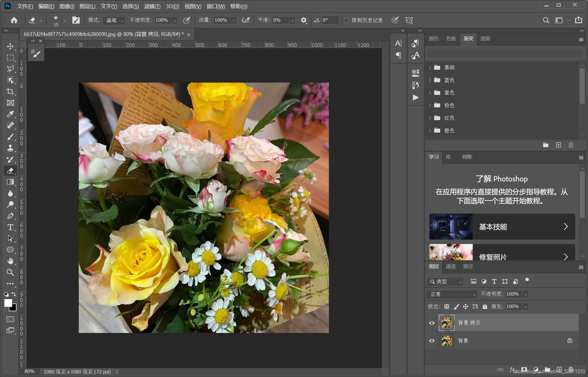
Task: Select the Eyedropper tool
Action: tap(10, 114)
